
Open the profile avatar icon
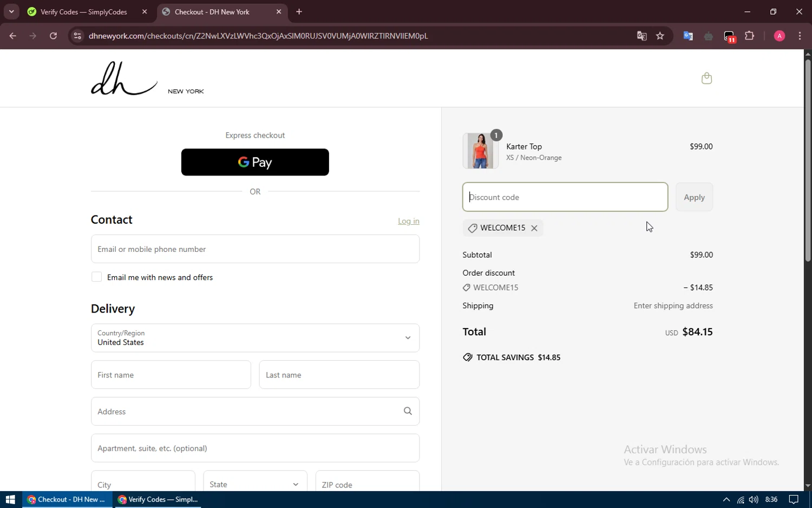pos(780,36)
